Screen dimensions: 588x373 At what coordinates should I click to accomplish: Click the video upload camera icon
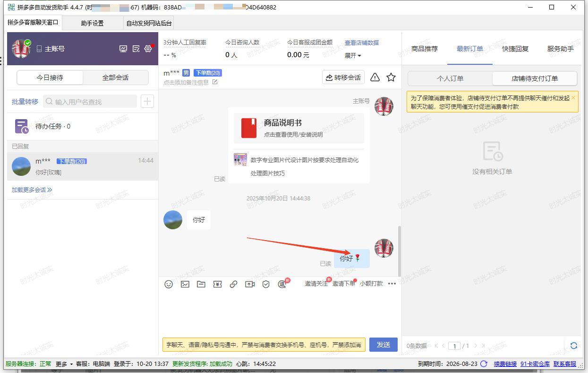click(x=250, y=284)
